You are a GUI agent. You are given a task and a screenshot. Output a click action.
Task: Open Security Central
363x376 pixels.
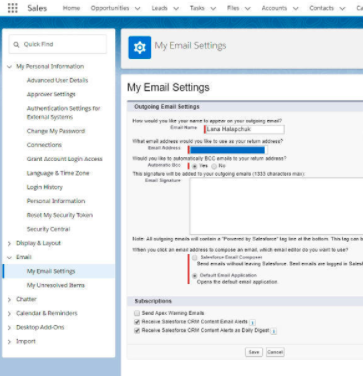click(x=48, y=229)
